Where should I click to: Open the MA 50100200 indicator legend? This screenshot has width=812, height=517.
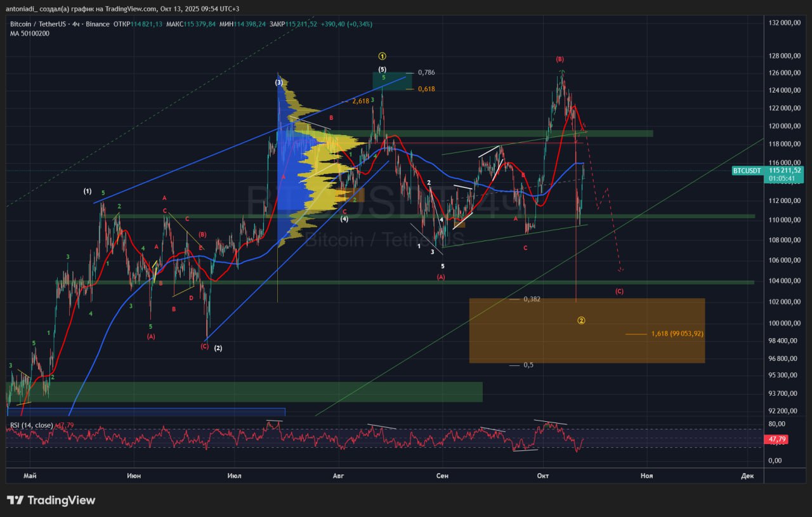(29, 33)
